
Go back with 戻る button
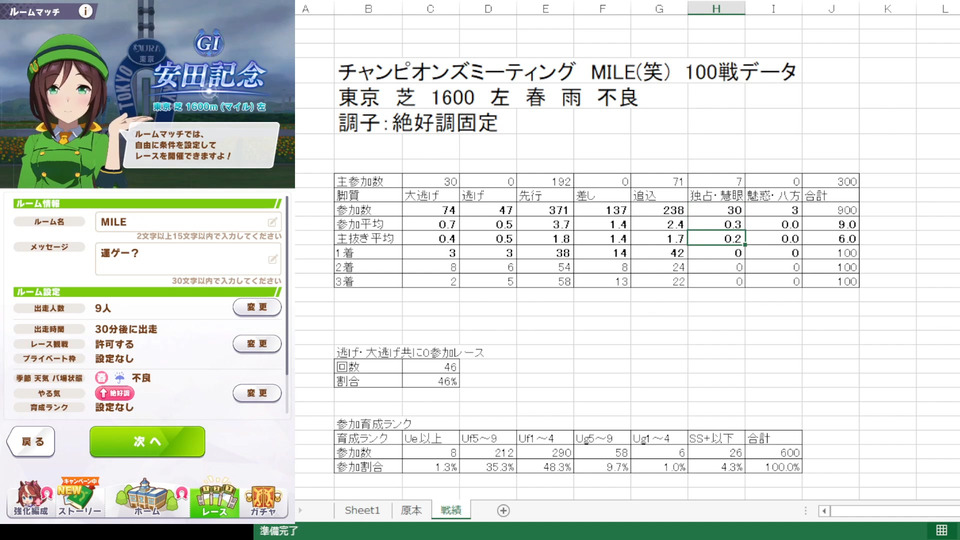point(32,441)
